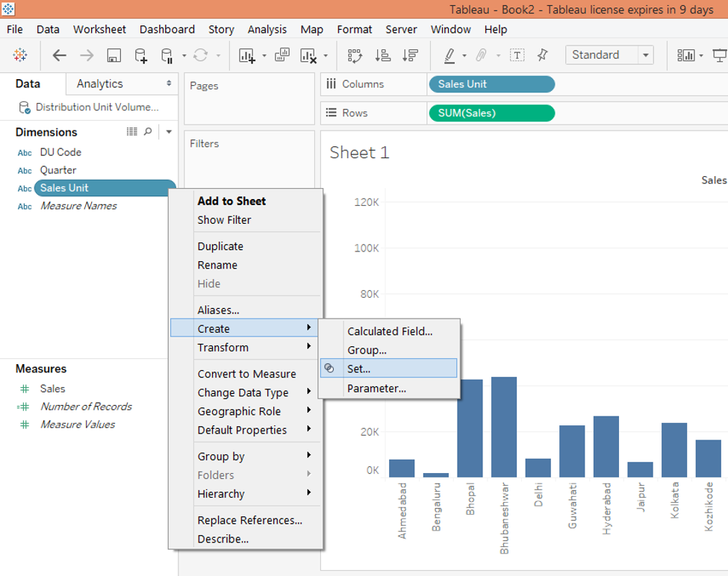728x576 pixels.
Task: Toggle mark labels with the T icon
Action: (517, 55)
